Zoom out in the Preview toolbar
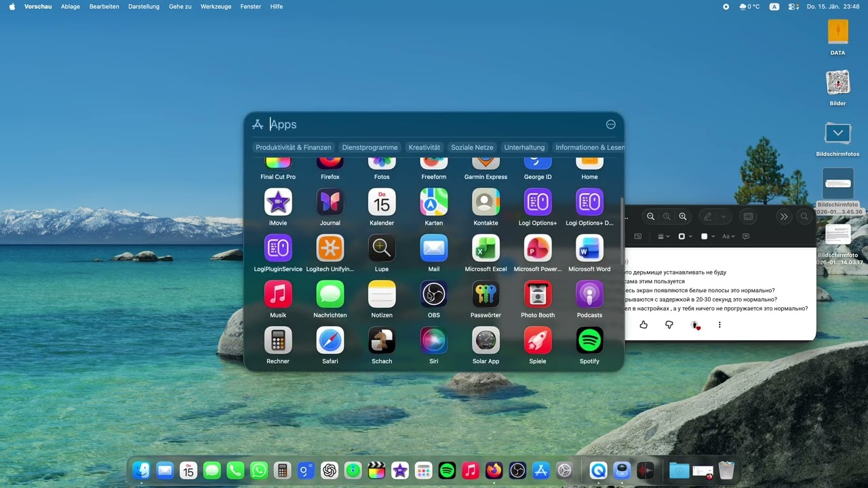The image size is (868, 488). point(650,216)
